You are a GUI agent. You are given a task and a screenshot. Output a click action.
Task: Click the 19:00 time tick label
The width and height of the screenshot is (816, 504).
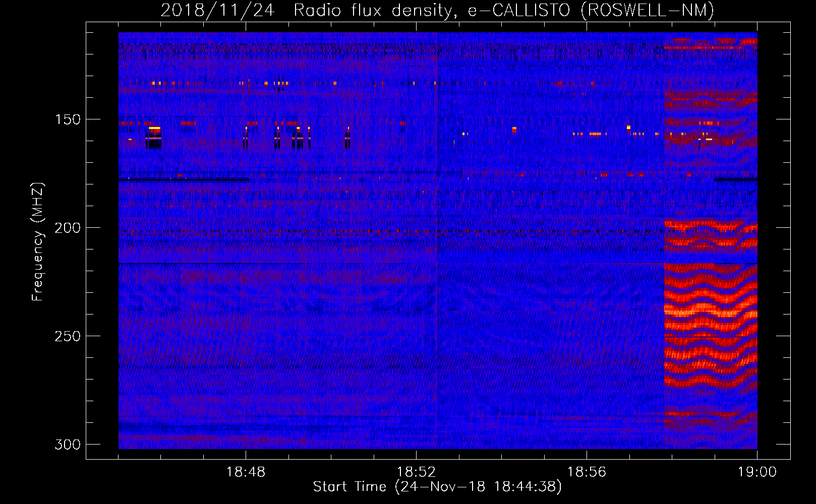click(757, 472)
